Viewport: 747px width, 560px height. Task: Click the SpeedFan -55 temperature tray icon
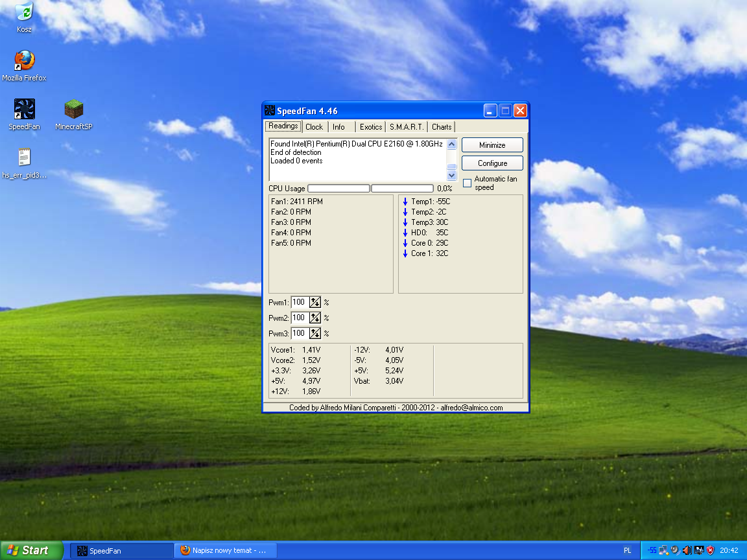[652, 550]
